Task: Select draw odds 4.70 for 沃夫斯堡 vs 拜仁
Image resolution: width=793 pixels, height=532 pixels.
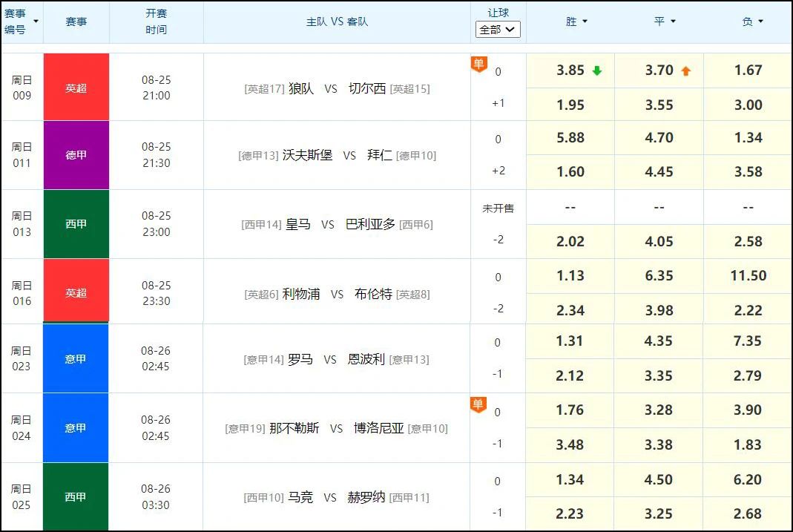Action: point(659,137)
